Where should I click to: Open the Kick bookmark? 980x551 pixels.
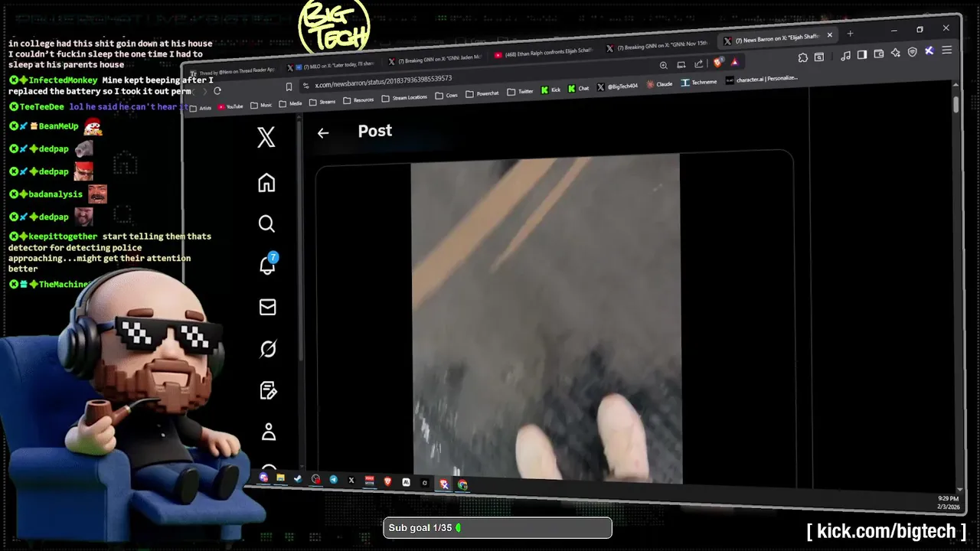point(550,90)
